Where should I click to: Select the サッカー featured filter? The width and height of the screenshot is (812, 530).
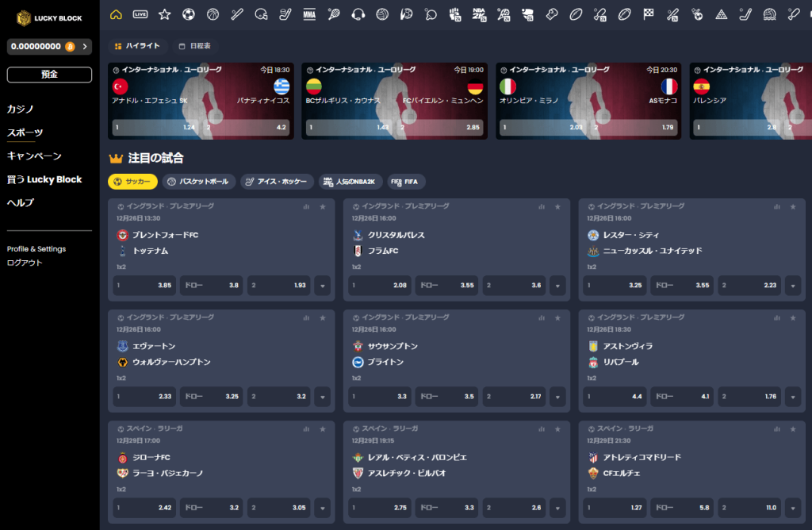[132, 182]
